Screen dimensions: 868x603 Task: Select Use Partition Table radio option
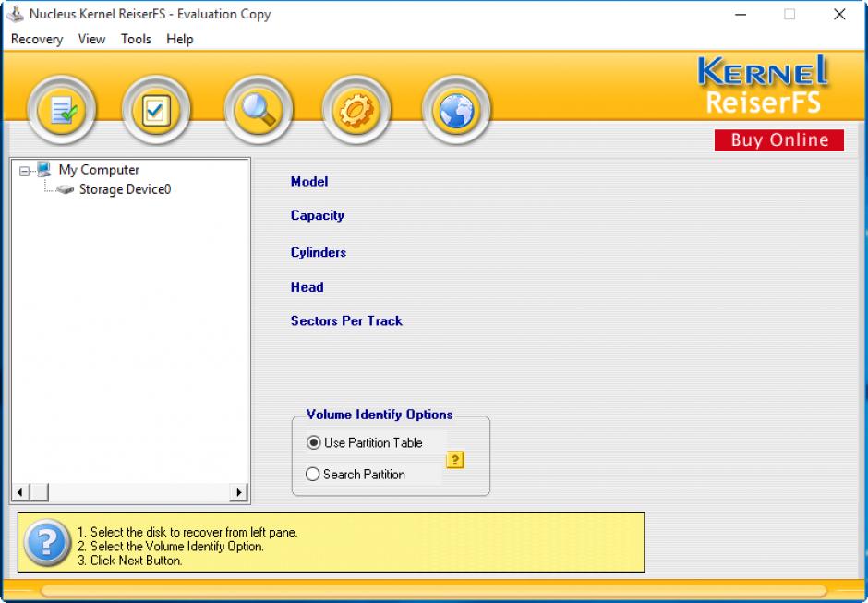[x=313, y=442]
